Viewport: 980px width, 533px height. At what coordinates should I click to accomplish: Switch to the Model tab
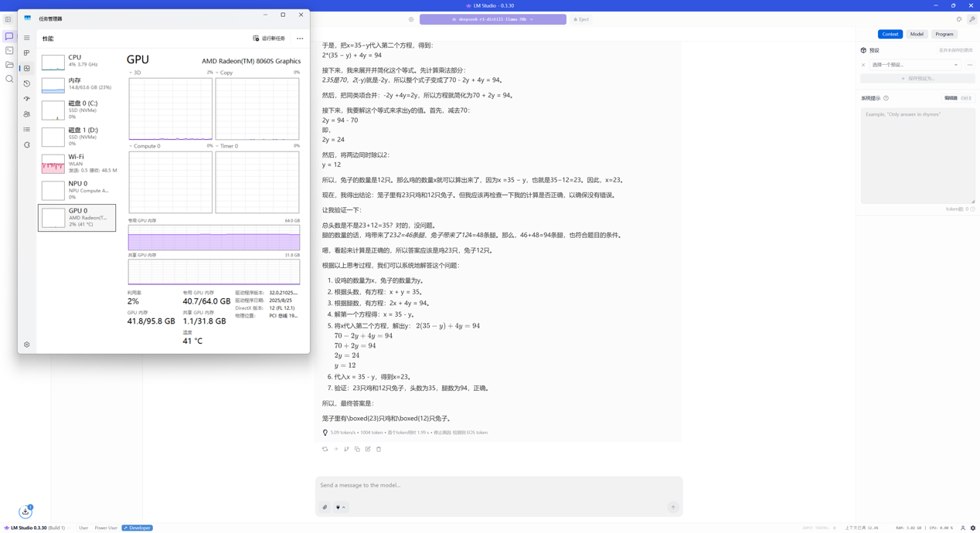[917, 34]
